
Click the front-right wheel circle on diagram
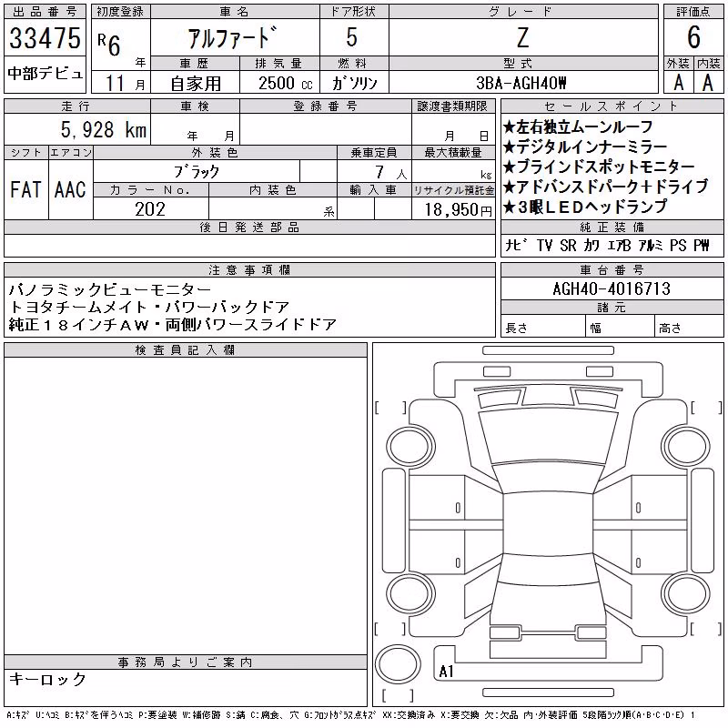click(x=686, y=447)
